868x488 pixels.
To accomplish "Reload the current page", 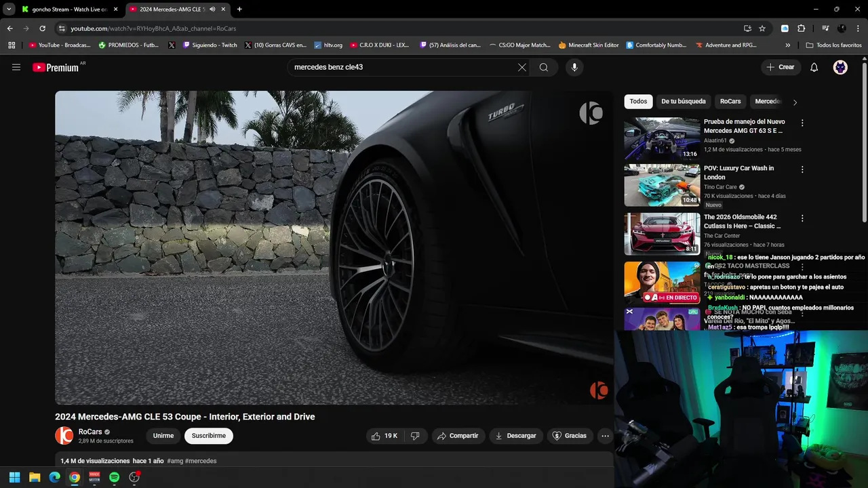I will click(42, 28).
